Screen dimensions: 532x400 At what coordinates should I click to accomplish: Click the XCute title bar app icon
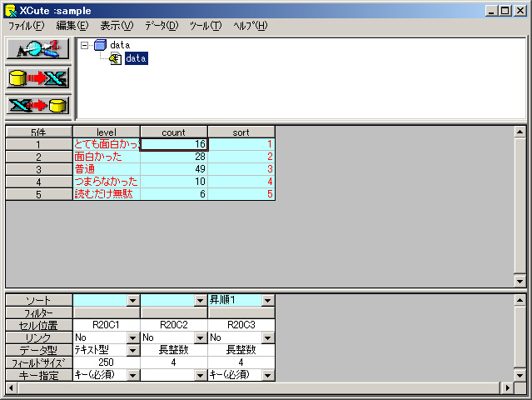coord(11,11)
